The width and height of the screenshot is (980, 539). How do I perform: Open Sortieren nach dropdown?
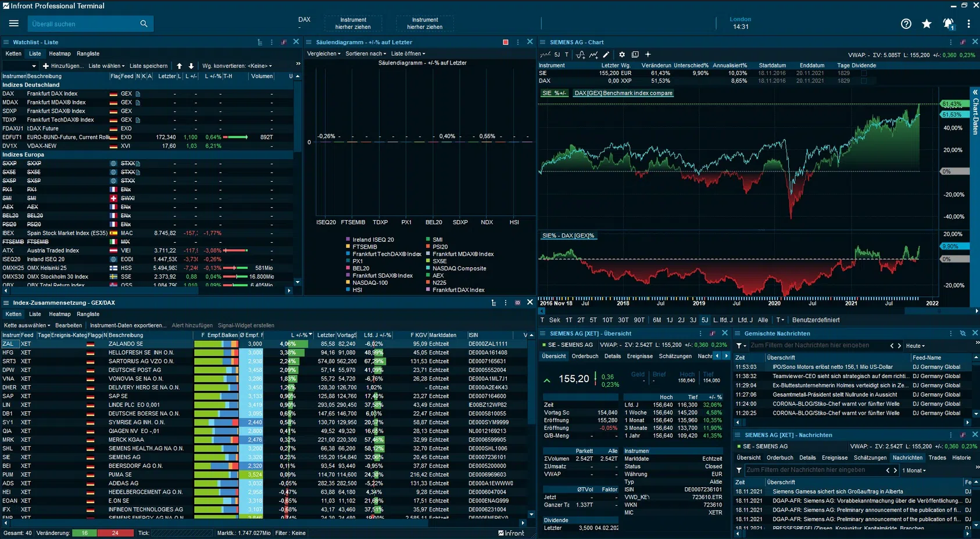coord(366,53)
